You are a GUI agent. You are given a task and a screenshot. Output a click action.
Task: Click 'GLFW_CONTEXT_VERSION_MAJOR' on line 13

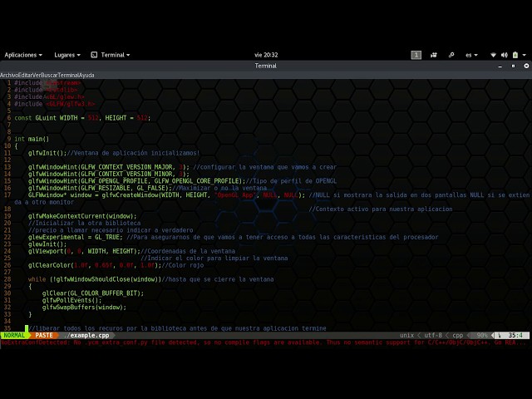pos(126,167)
